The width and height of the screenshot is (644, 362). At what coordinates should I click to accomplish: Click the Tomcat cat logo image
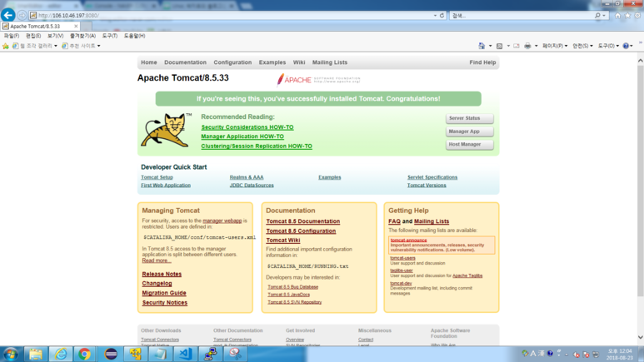pyautogui.click(x=166, y=131)
